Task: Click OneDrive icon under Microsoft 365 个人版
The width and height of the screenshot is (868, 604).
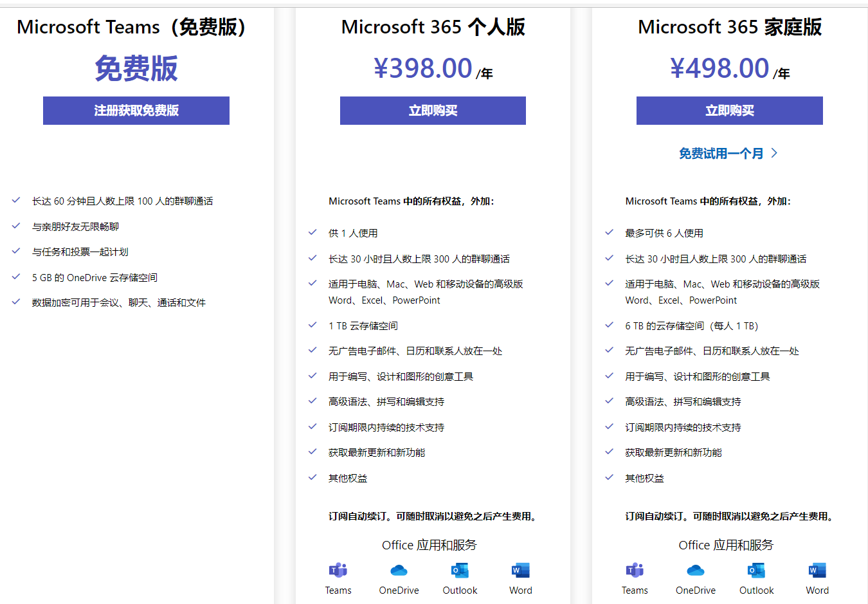Action: pyautogui.click(x=399, y=571)
